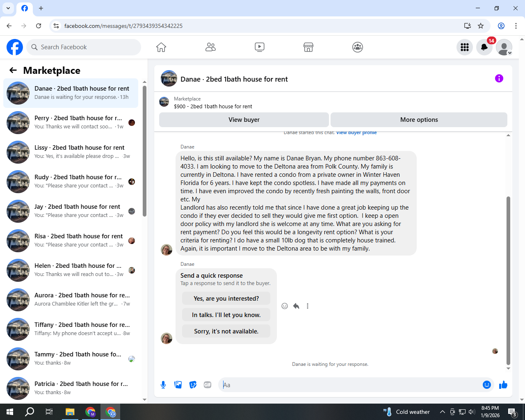Image resolution: width=525 pixels, height=420 pixels.
Task: Click the More options button
Action: pyautogui.click(x=419, y=120)
